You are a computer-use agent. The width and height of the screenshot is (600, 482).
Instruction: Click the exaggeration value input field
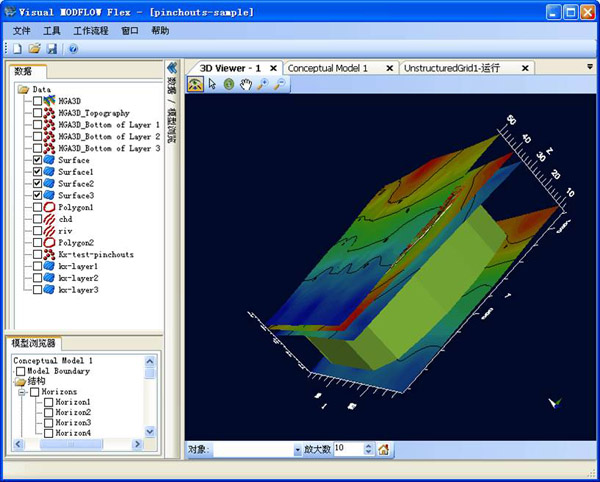[348, 449]
